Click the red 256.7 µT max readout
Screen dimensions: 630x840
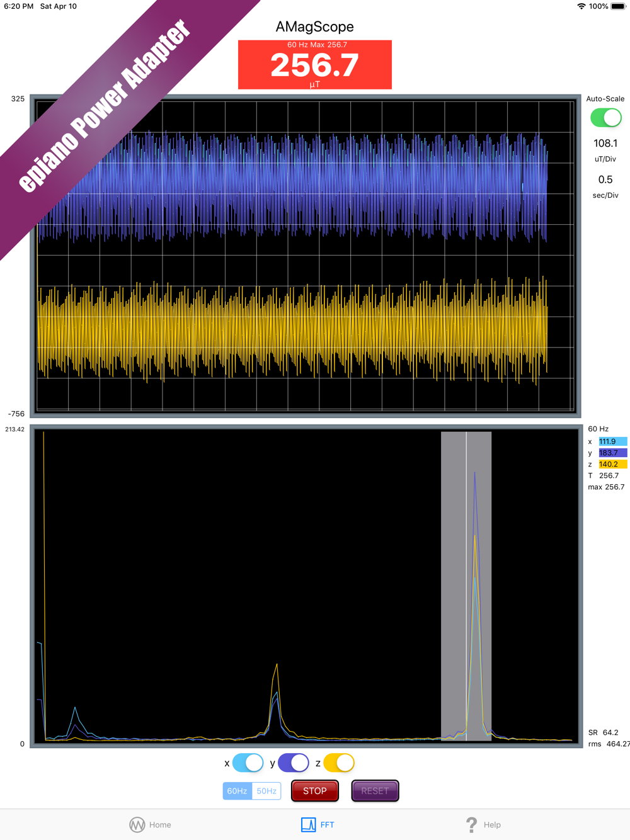pyautogui.click(x=315, y=65)
